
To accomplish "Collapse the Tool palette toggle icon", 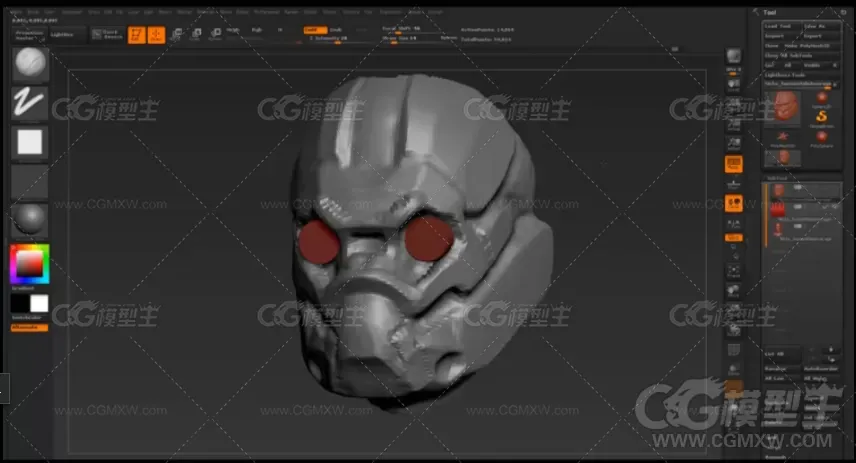I will 843,12.
